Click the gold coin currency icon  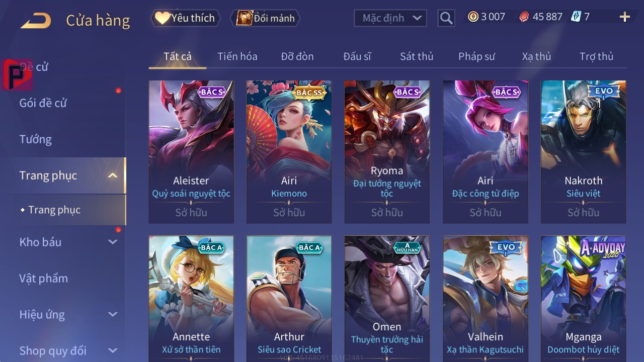tap(473, 17)
